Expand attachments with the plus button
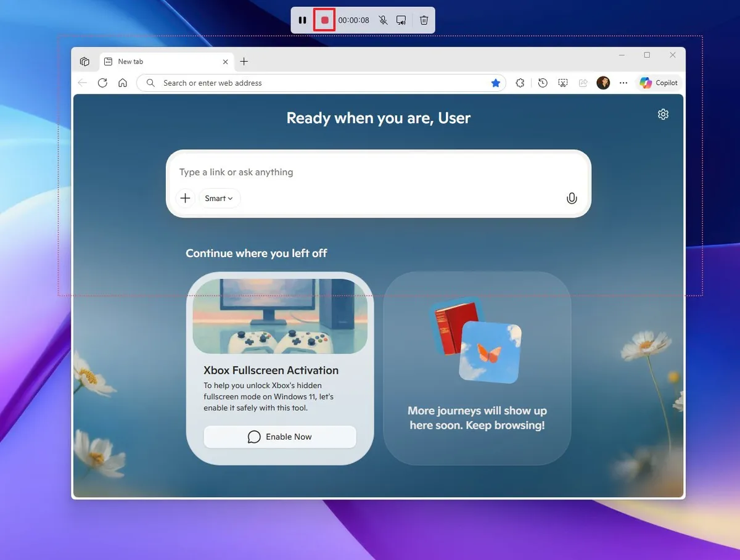The image size is (740, 560). (x=185, y=198)
